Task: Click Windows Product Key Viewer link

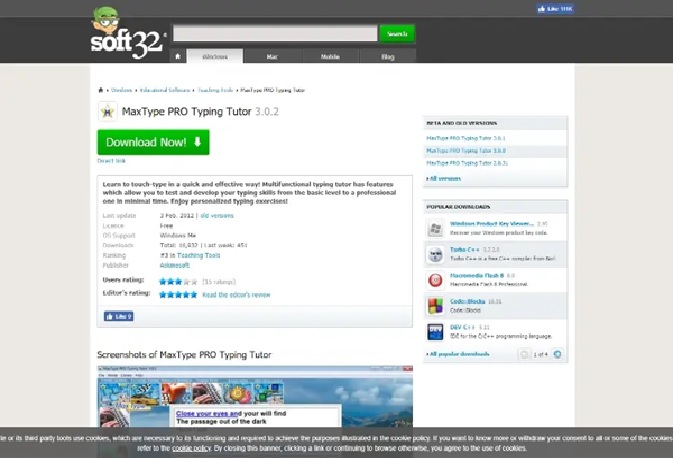Action: [x=492, y=224]
